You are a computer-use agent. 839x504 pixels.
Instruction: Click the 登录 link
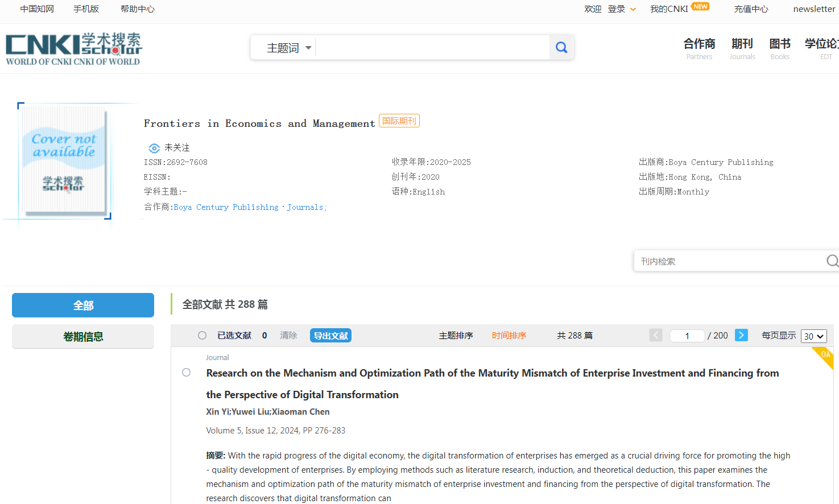point(616,9)
